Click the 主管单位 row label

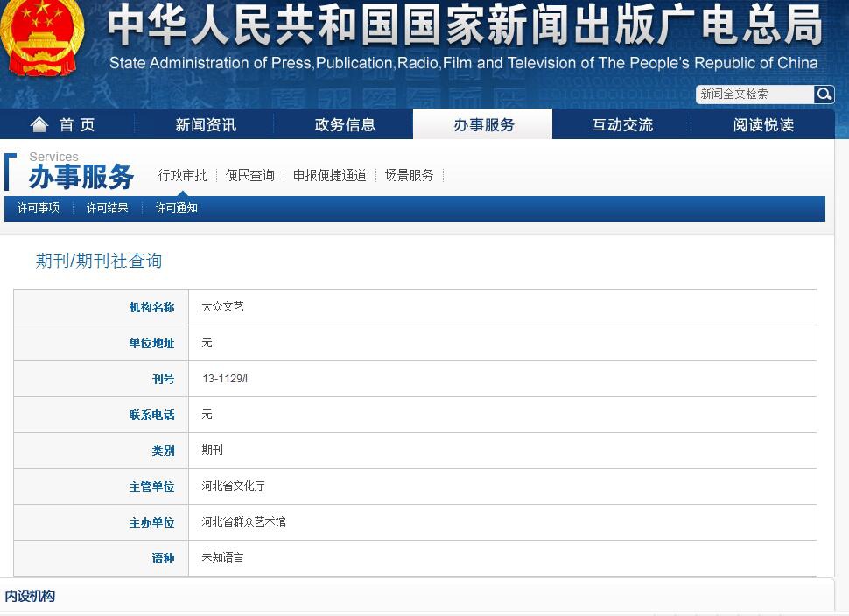pyautogui.click(x=151, y=486)
